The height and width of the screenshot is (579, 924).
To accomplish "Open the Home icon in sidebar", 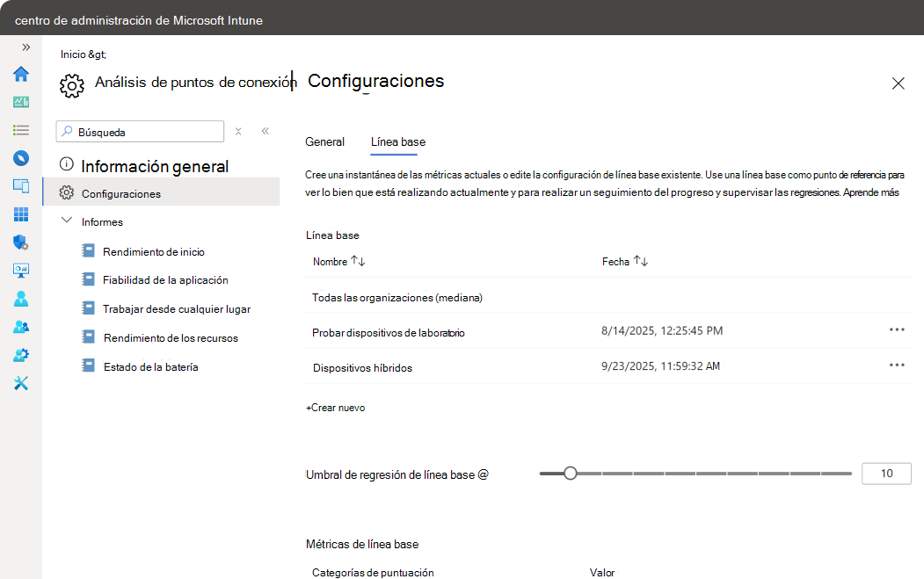I will [21, 74].
